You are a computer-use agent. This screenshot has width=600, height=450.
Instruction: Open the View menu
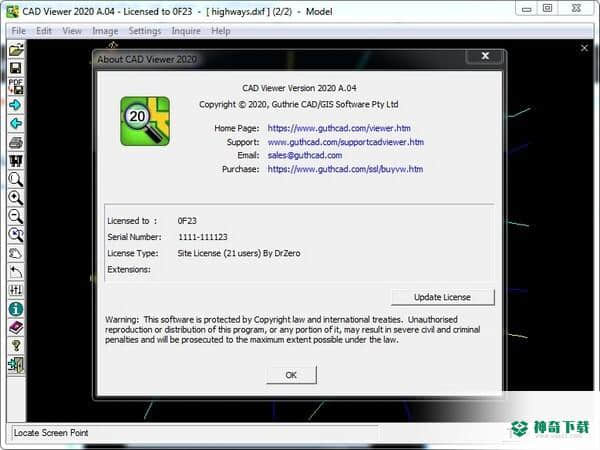point(72,31)
